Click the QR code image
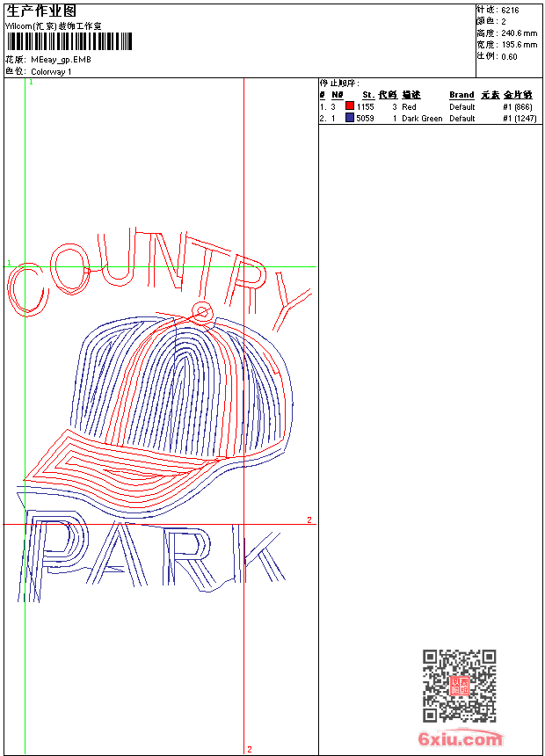The width and height of the screenshot is (545, 756). pos(459,686)
